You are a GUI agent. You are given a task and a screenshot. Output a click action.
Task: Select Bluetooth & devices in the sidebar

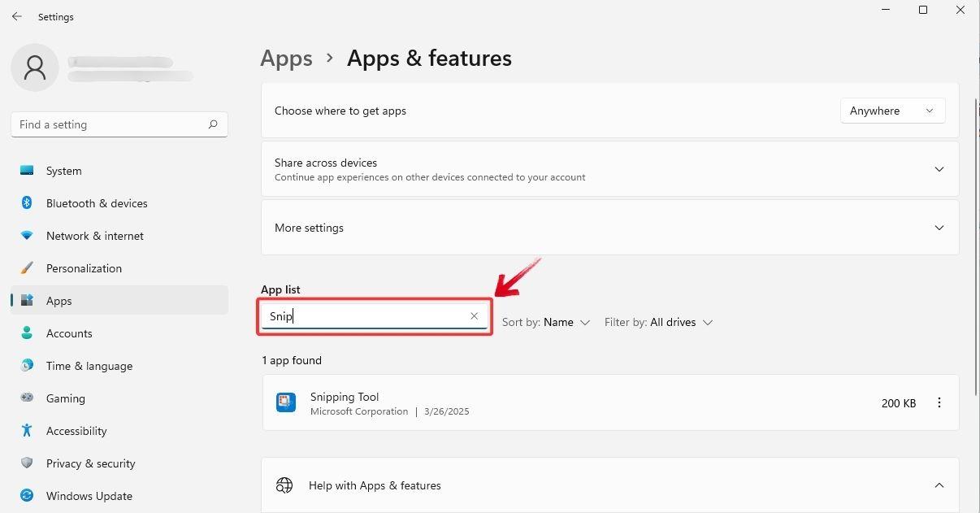(97, 203)
